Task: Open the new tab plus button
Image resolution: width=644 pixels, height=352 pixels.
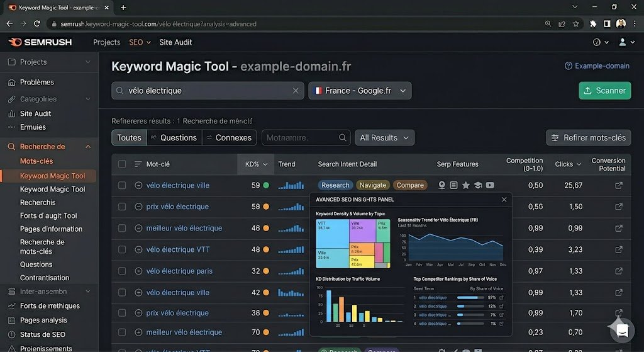Action: (x=123, y=8)
